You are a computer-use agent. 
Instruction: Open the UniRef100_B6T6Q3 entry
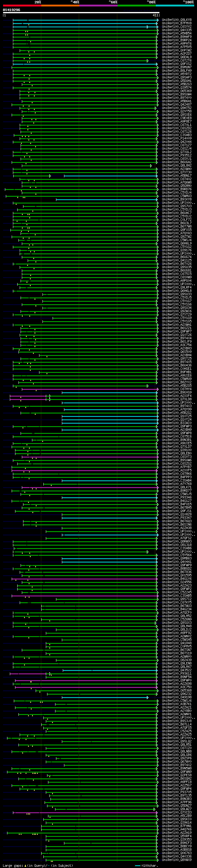pyautogui.click(x=177, y=521)
